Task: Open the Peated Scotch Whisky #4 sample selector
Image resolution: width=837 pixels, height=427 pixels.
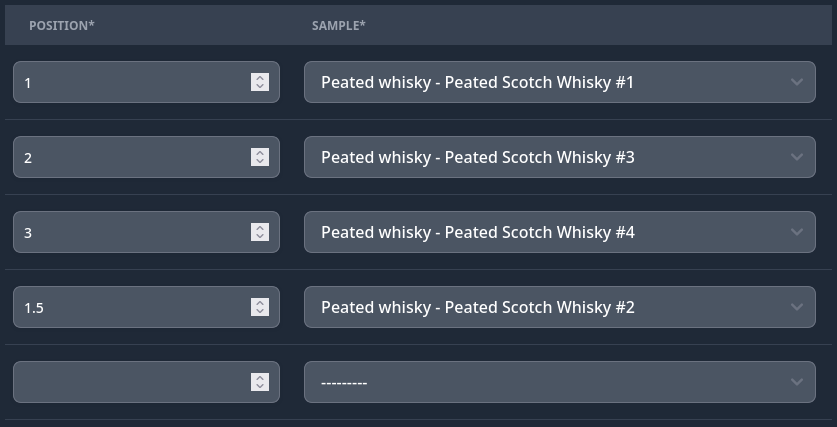Action: pyautogui.click(x=560, y=232)
